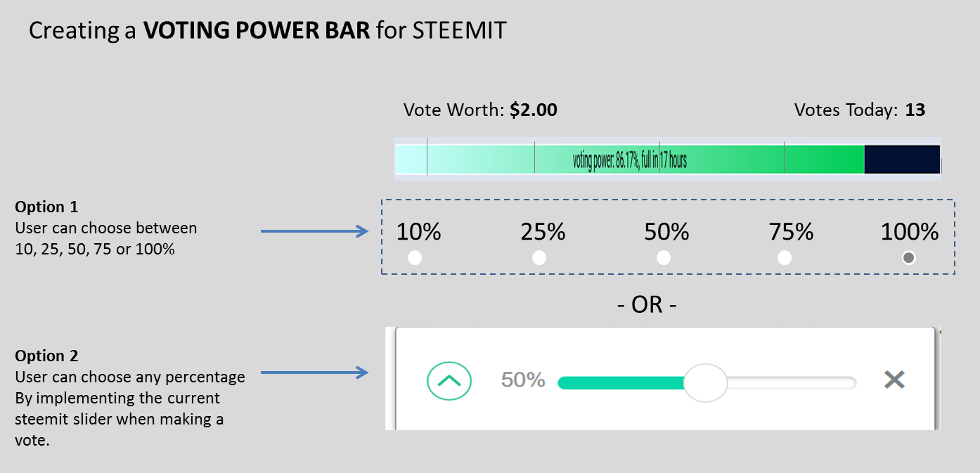Click the vote slider round handle
Image resolution: width=980 pixels, height=473 pixels.
coord(706,382)
